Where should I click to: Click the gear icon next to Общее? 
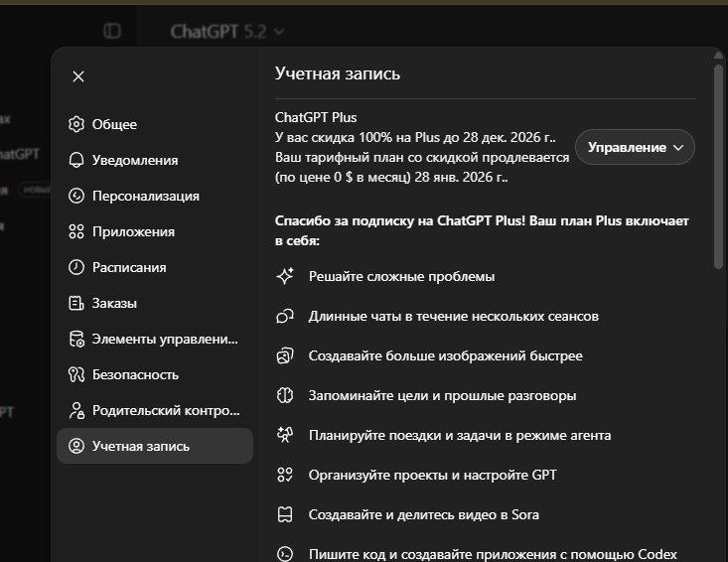point(75,124)
